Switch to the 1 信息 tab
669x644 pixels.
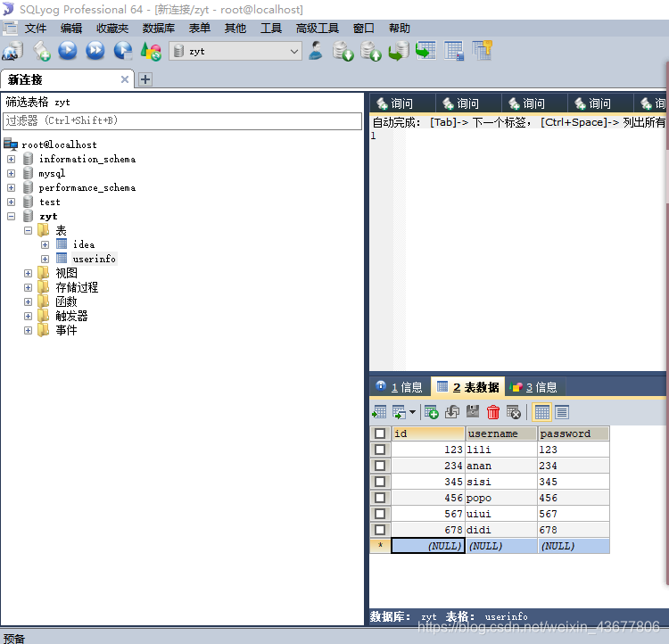pyautogui.click(x=400, y=387)
